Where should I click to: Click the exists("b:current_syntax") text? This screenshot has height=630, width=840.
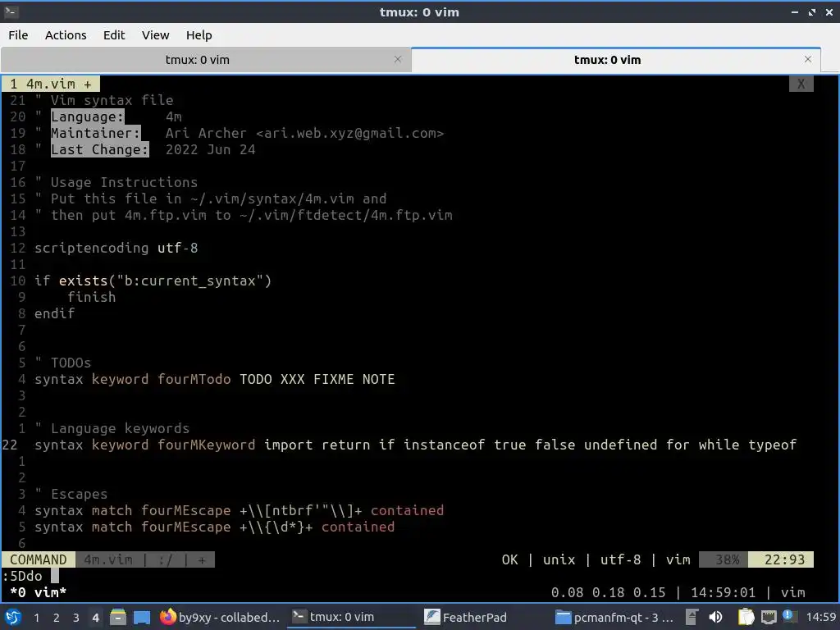click(165, 281)
